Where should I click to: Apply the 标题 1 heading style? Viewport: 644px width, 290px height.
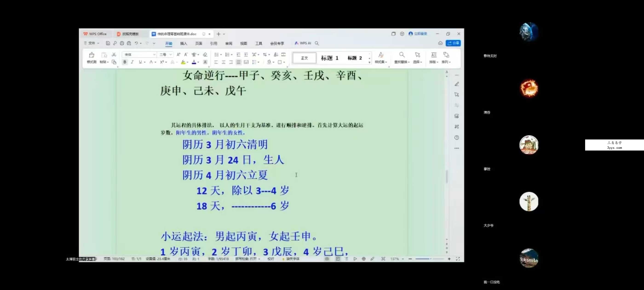pyautogui.click(x=330, y=58)
